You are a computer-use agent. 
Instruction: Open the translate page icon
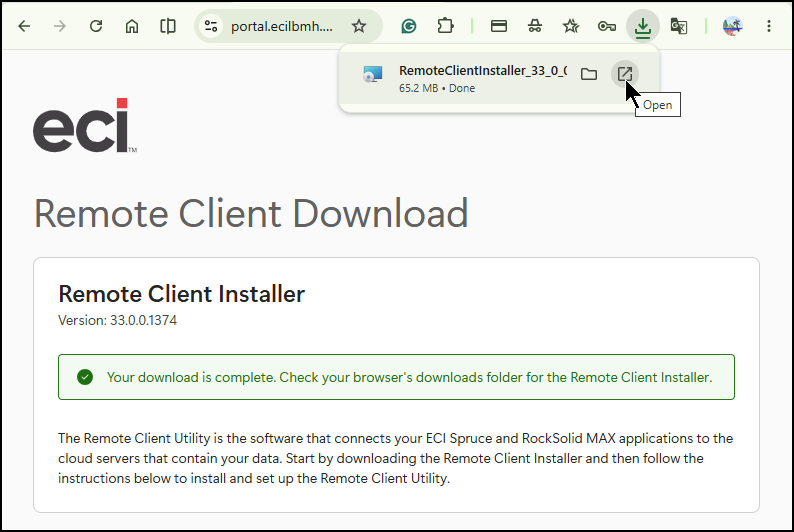pyautogui.click(x=679, y=26)
